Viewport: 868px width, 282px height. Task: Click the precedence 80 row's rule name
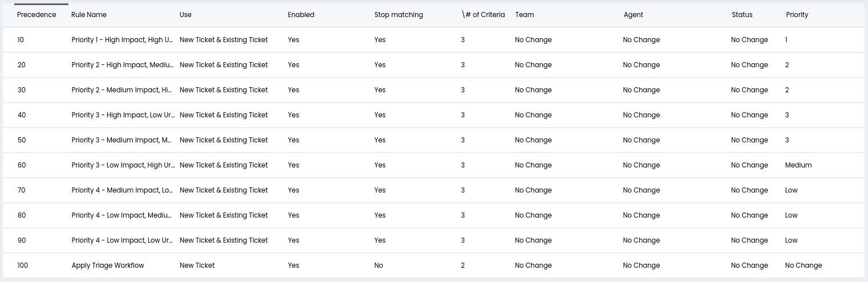click(x=122, y=215)
